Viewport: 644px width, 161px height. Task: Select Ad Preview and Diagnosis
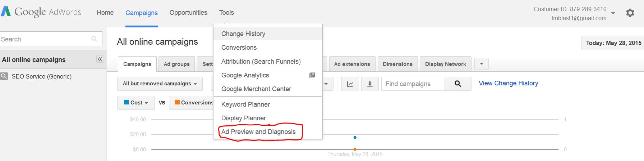[258, 132]
